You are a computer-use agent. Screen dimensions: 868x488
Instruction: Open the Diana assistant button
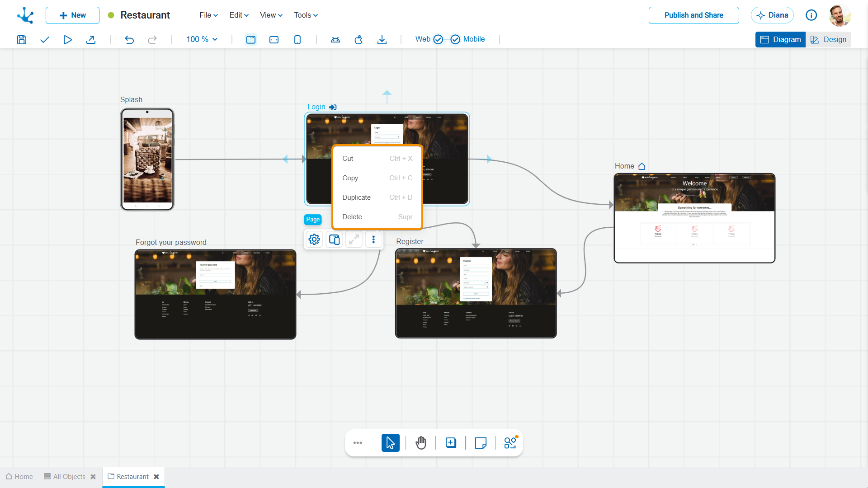(x=772, y=15)
